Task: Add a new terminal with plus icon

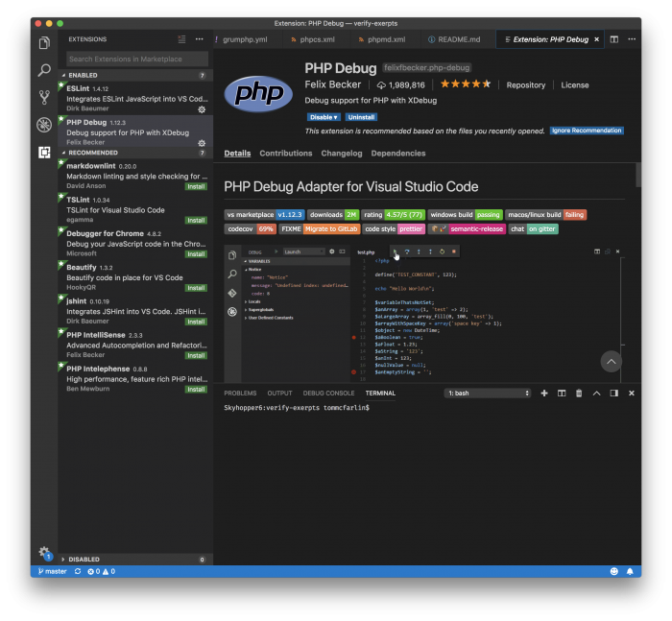Action: click(544, 393)
